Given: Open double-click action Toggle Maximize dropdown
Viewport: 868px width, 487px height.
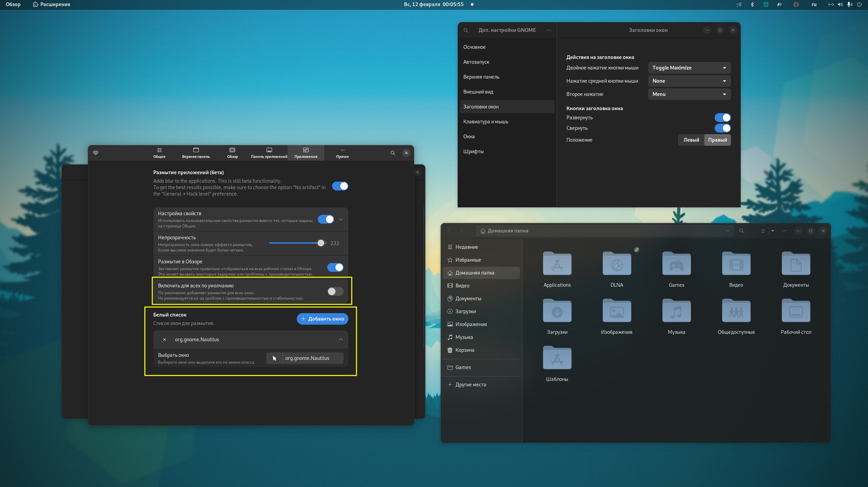Looking at the screenshot, I should click(x=689, y=68).
